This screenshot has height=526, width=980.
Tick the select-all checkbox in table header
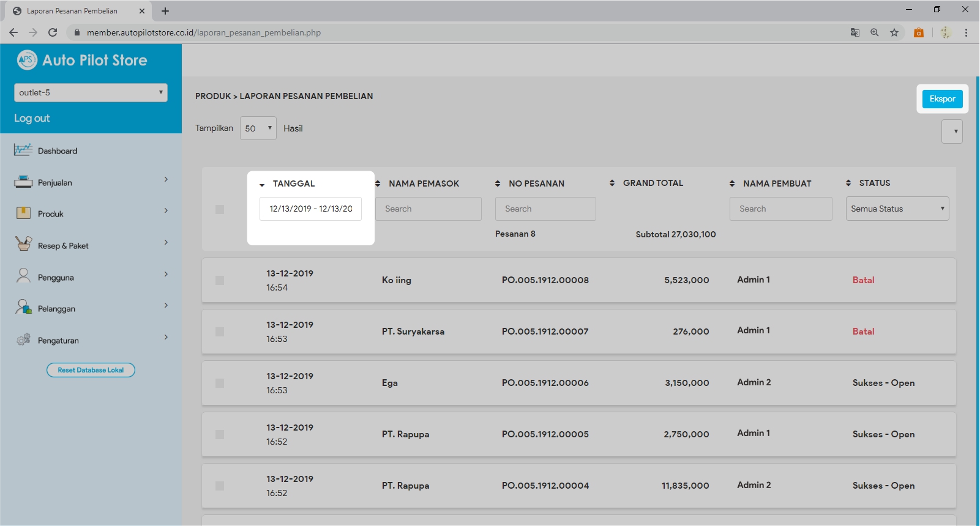pos(220,209)
